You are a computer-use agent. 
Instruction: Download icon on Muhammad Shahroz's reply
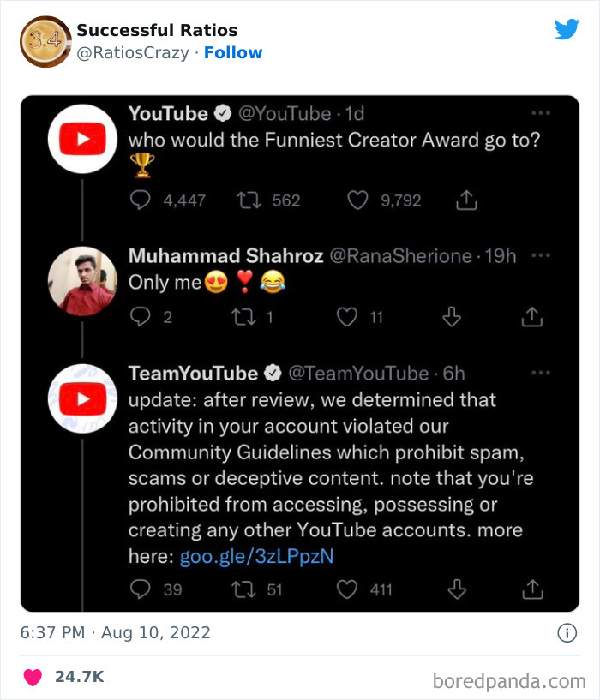[451, 317]
